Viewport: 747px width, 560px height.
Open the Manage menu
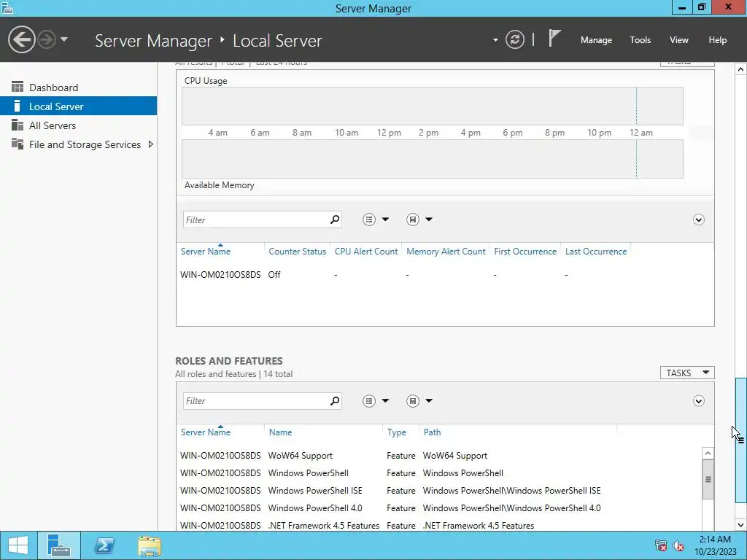click(x=596, y=40)
